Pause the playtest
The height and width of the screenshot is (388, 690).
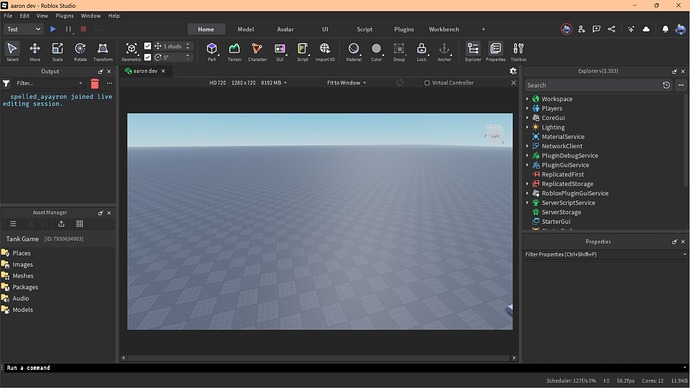pyautogui.click(x=68, y=29)
